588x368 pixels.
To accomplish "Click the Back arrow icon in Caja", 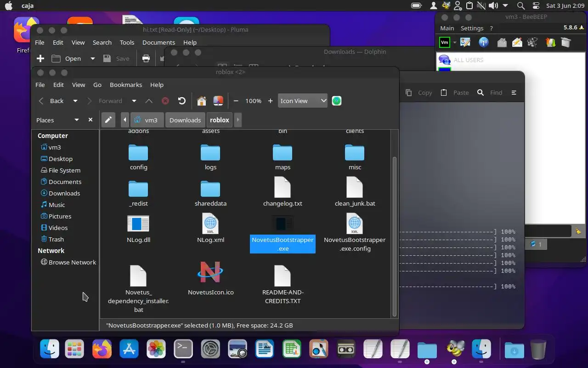I will click(x=41, y=101).
